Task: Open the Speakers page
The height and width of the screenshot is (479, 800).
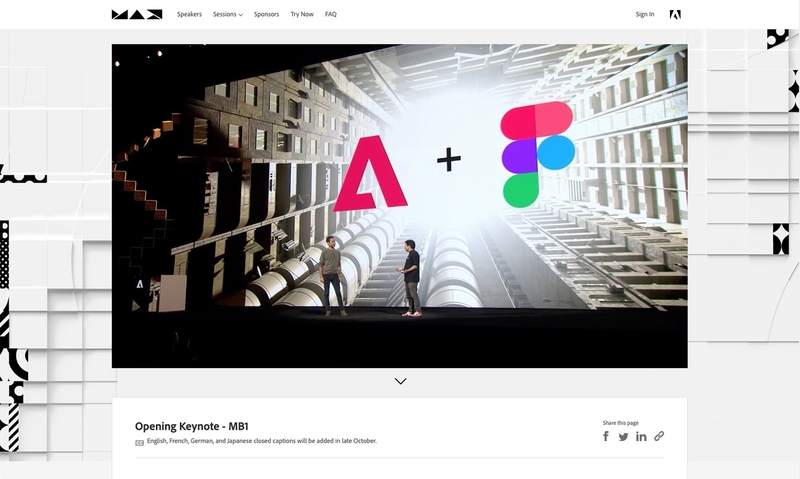Action: (189, 14)
